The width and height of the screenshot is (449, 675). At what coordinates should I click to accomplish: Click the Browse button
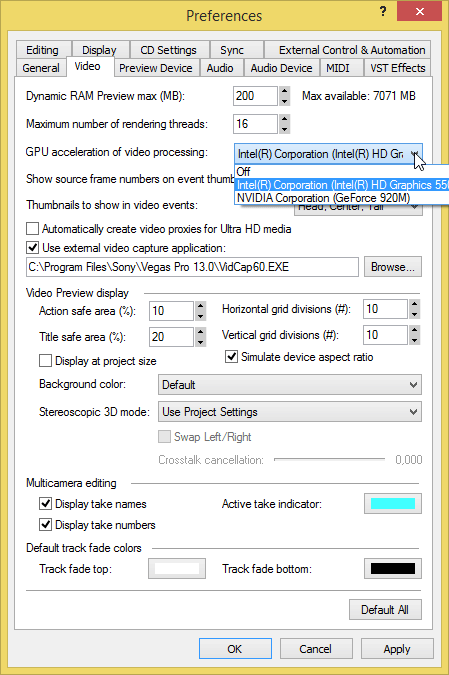393,267
